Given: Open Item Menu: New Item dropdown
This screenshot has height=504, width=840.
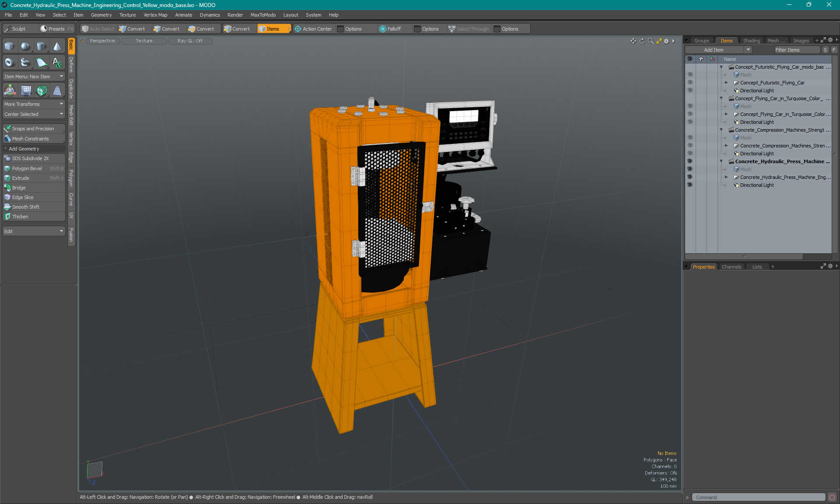Looking at the screenshot, I should (34, 77).
